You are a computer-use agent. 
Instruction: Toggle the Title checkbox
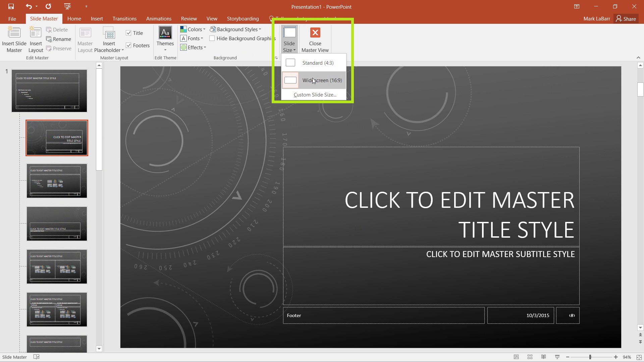point(129,33)
